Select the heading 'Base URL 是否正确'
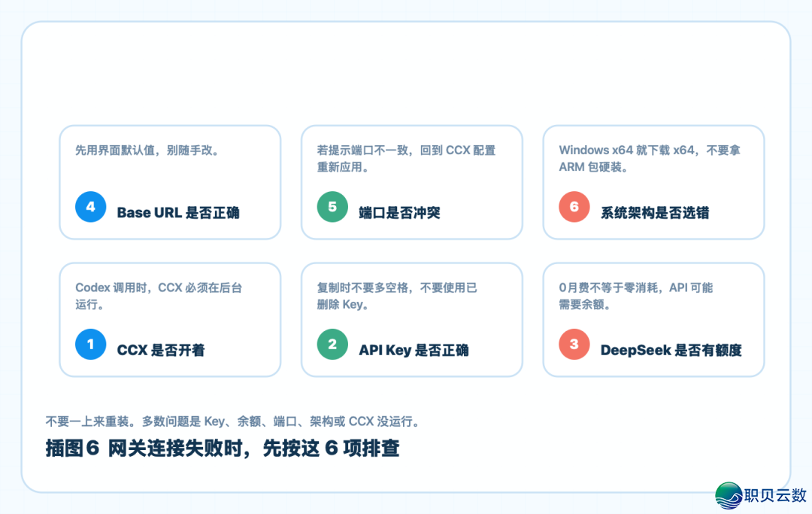 [178, 213]
